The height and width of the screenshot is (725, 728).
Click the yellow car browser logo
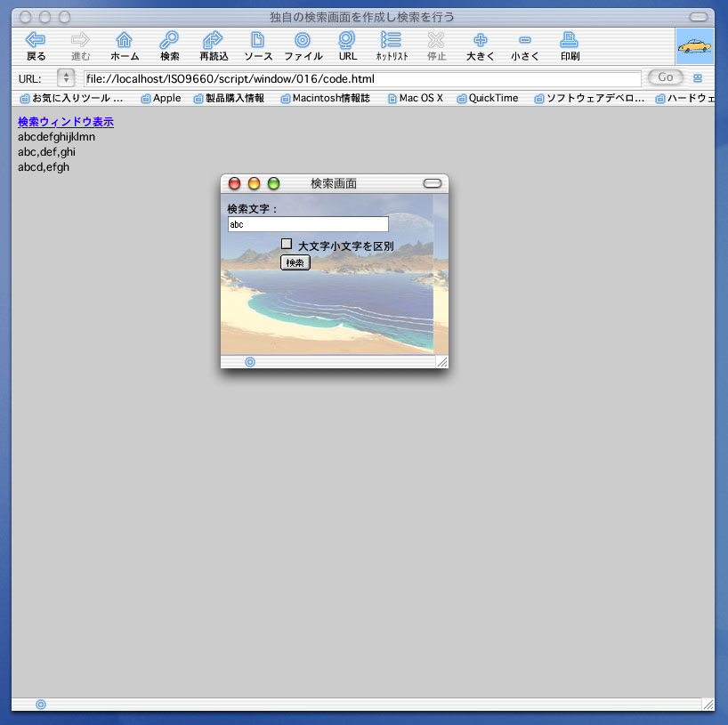694,46
